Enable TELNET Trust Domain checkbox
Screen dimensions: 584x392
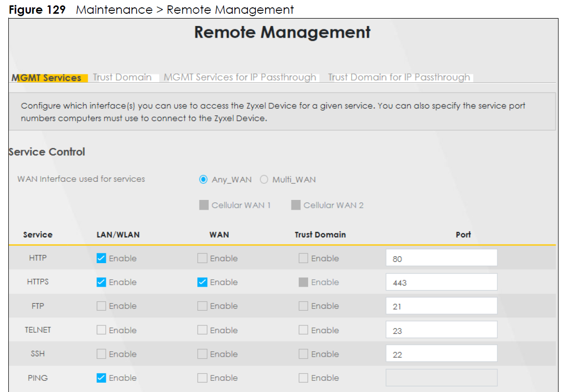(x=304, y=330)
